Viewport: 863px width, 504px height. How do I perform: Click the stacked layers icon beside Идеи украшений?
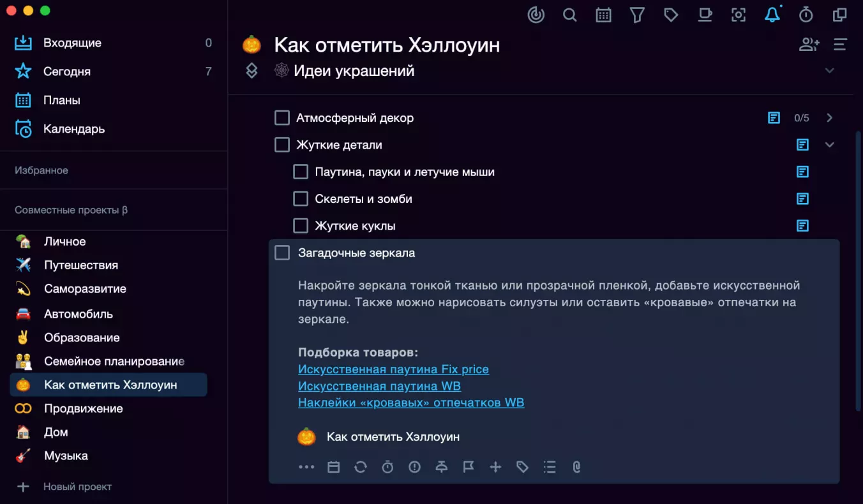point(251,71)
